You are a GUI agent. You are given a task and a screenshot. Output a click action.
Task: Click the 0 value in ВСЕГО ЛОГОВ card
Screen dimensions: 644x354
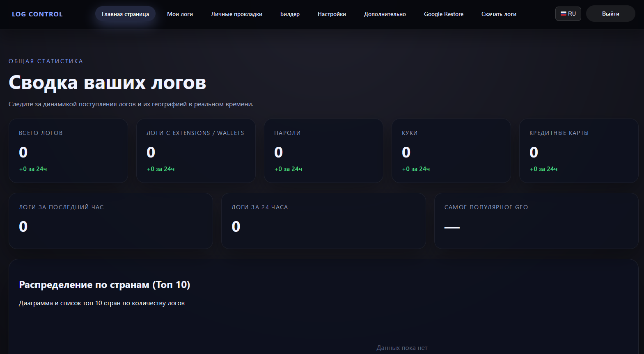pos(23,152)
